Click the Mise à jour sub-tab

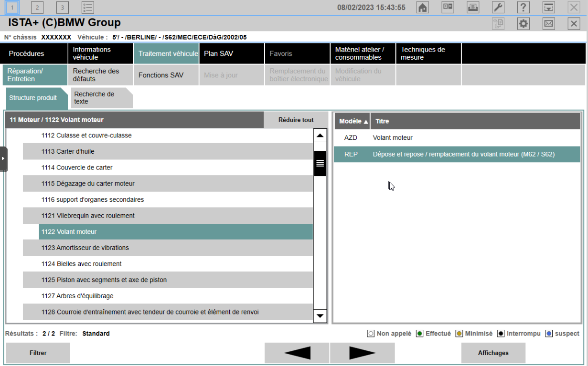pos(232,75)
